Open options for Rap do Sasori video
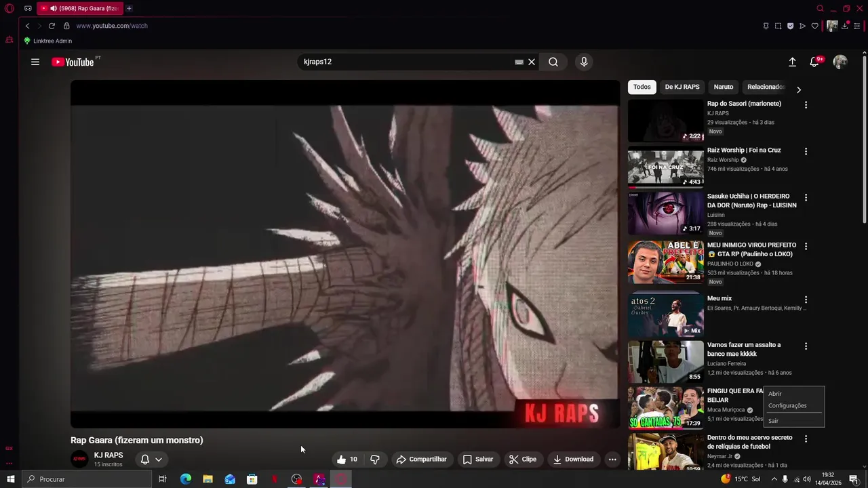868x488 pixels. tap(806, 105)
